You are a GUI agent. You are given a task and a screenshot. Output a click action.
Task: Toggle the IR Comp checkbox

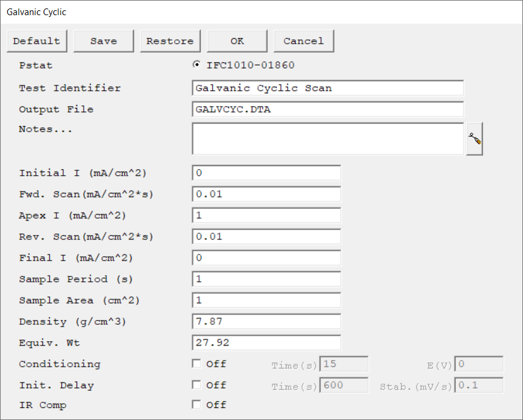tap(197, 405)
